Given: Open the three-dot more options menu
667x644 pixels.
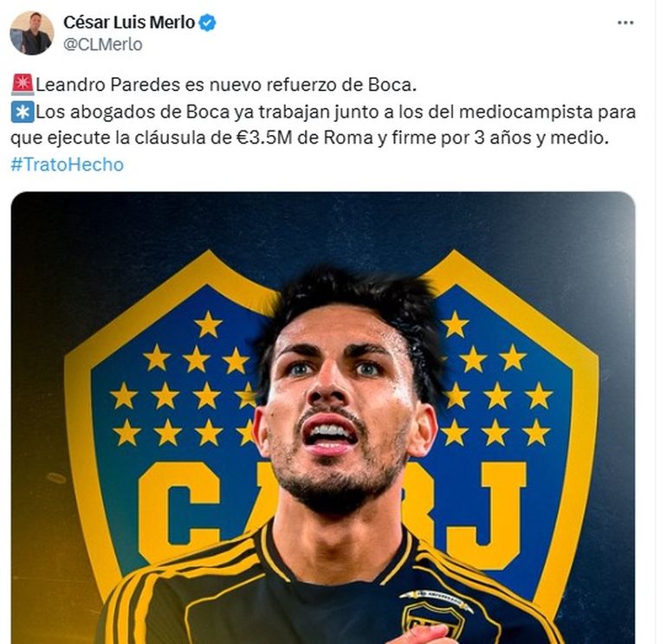Looking at the screenshot, I should [625, 23].
